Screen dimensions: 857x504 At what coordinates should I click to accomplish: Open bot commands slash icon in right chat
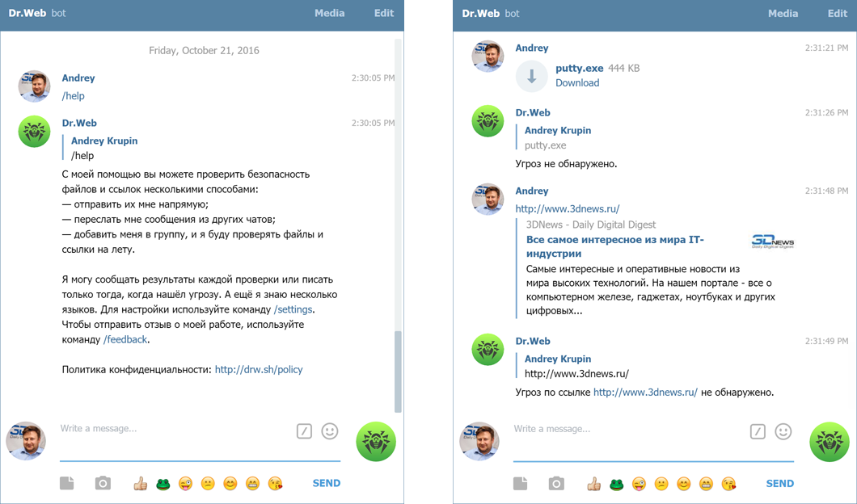click(758, 431)
